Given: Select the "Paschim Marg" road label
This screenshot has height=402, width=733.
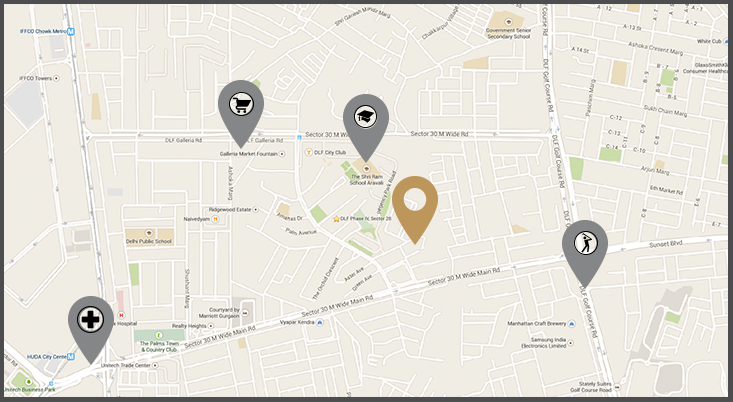Looking at the screenshot, I should click(590, 98).
